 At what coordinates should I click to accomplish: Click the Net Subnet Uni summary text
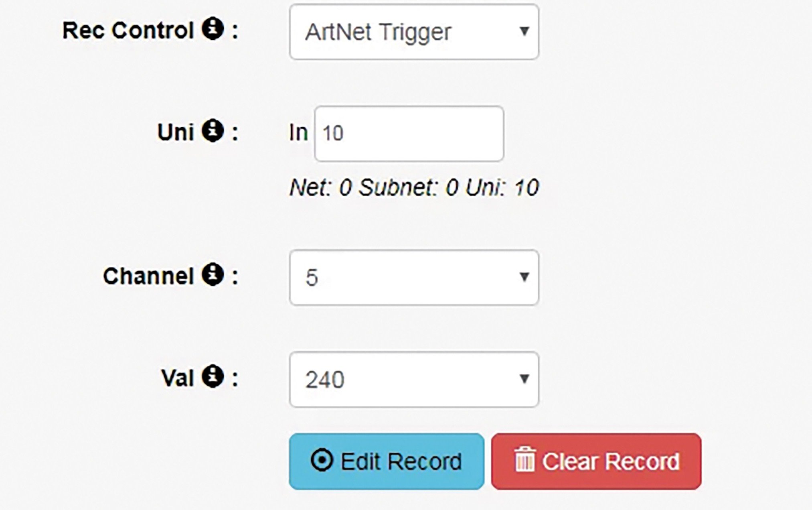[x=414, y=187]
